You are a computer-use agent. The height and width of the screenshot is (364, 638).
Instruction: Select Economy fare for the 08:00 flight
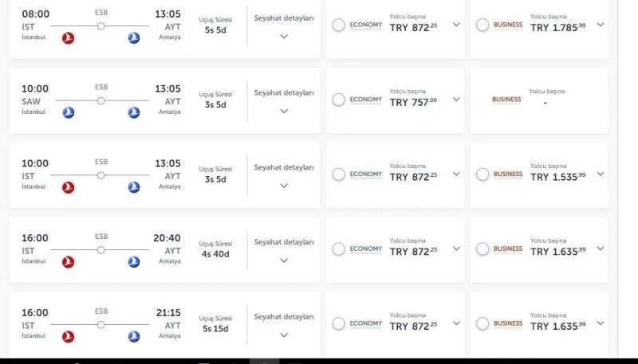[339, 25]
